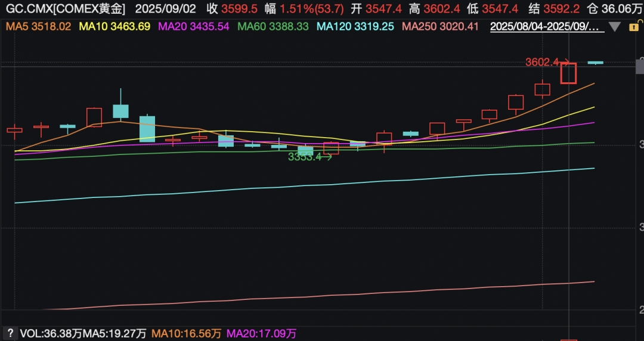Click the magenta MA20:17.09万 volume average label
644x341 pixels.
[x=262, y=333]
